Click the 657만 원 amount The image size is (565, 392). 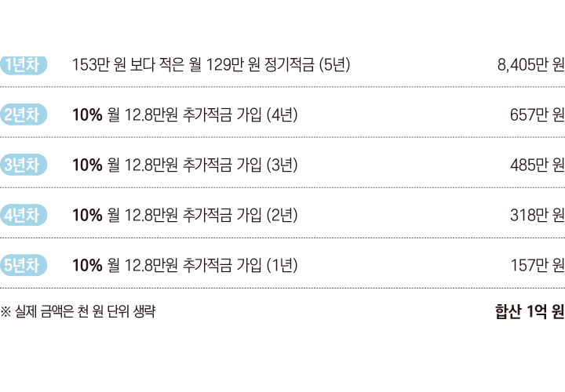tap(537, 115)
